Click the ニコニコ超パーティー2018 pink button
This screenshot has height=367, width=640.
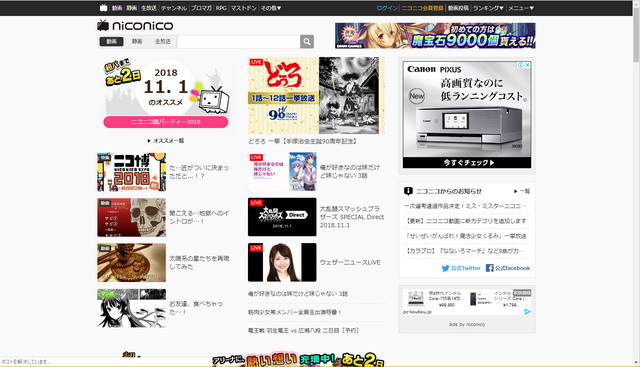point(166,122)
